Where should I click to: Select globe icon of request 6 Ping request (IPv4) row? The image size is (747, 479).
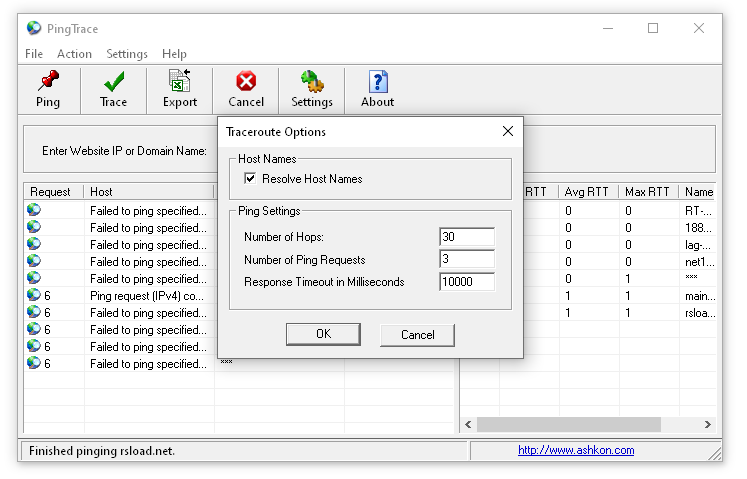(34, 296)
